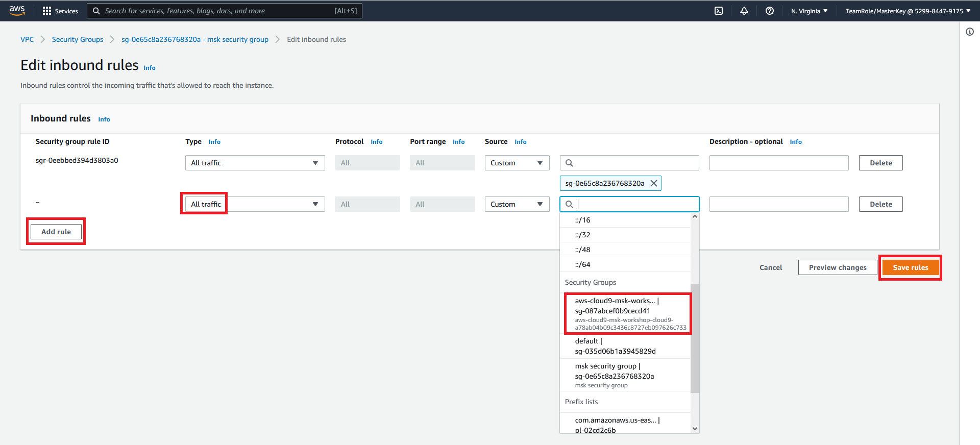
Task: Go to the Security Groups breadcrumb
Action: tap(78, 39)
